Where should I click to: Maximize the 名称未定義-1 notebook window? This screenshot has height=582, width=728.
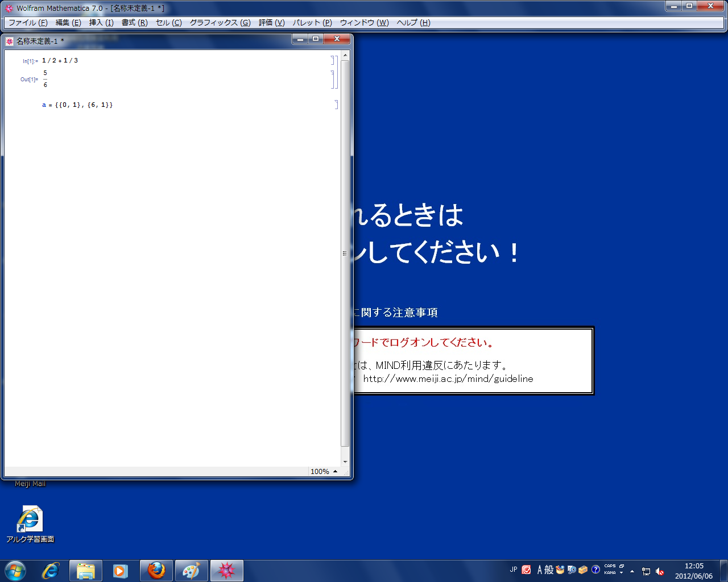(316, 39)
